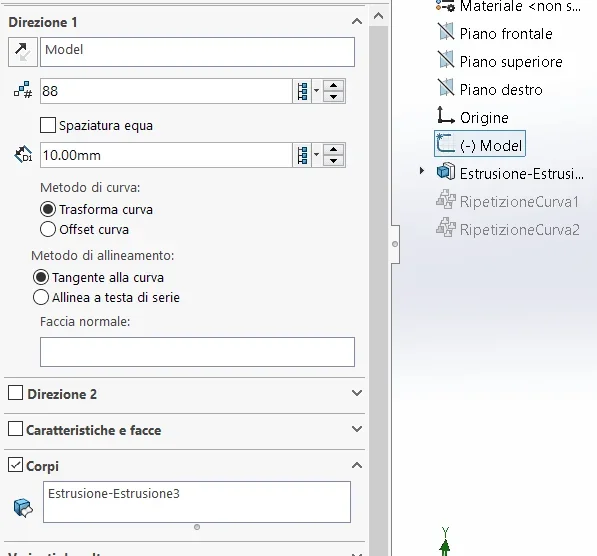Click Estrusione-Estrusione3 in Corpi list
Screen dimensions: 597x556
pyautogui.click(x=113, y=494)
